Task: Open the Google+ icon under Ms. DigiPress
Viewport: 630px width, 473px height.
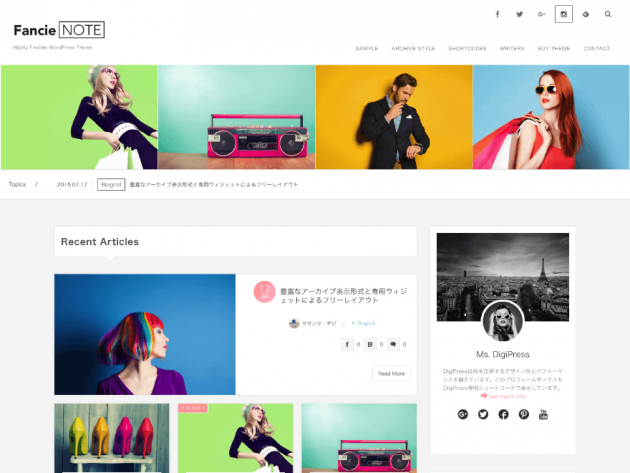Action: tap(463, 414)
